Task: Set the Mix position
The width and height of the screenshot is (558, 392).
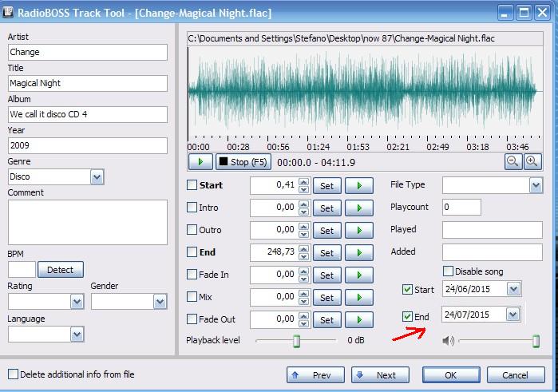Action: pos(327,297)
